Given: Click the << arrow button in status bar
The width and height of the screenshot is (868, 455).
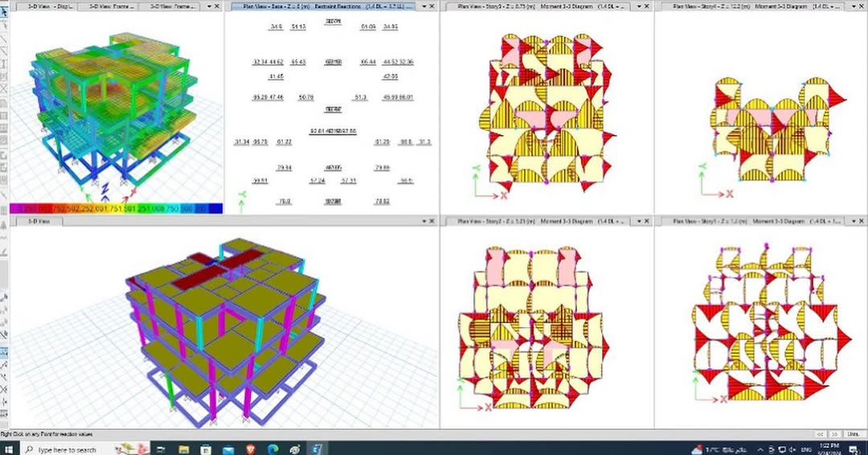Looking at the screenshot, I should pyautogui.click(x=819, y=434).
